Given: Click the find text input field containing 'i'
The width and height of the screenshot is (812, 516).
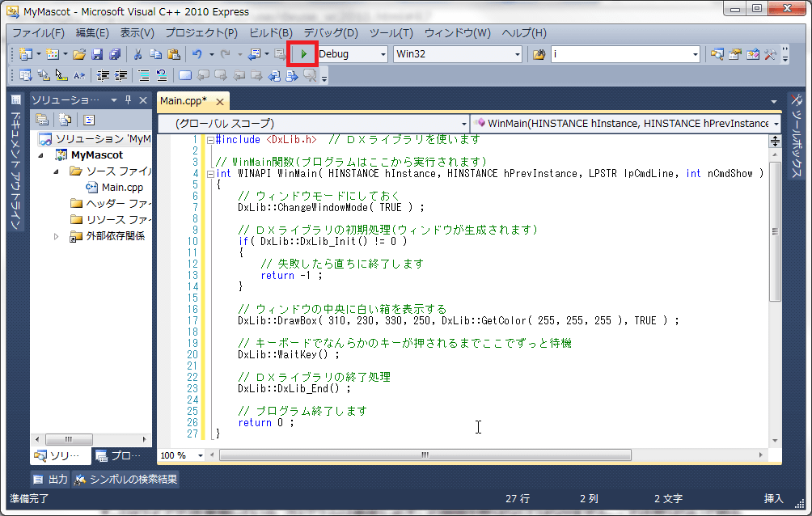Looking at the screenshot, I should point(621,54).
